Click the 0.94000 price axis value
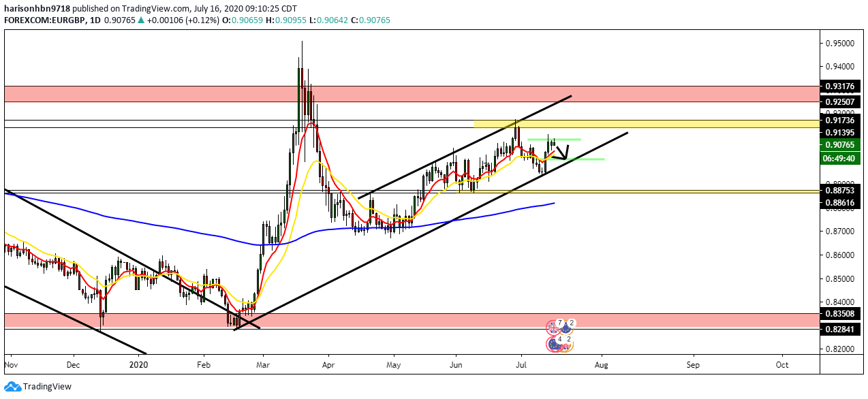The width and height of the screenshot is (868, 399). point(839,67)
